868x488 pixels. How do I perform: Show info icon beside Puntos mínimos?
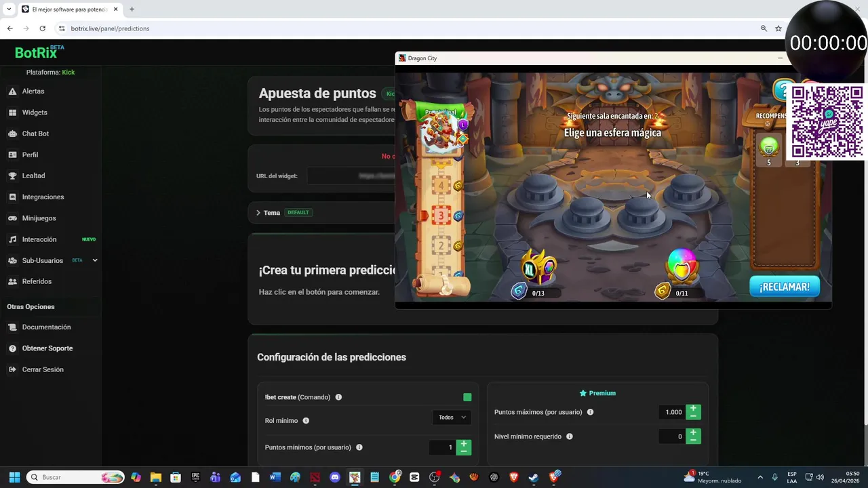[359, 447]
